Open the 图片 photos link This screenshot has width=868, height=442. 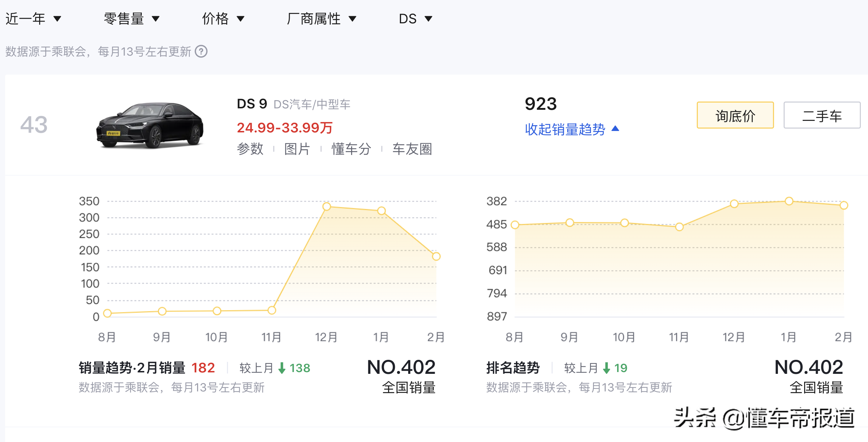click(x=297, y=149)
